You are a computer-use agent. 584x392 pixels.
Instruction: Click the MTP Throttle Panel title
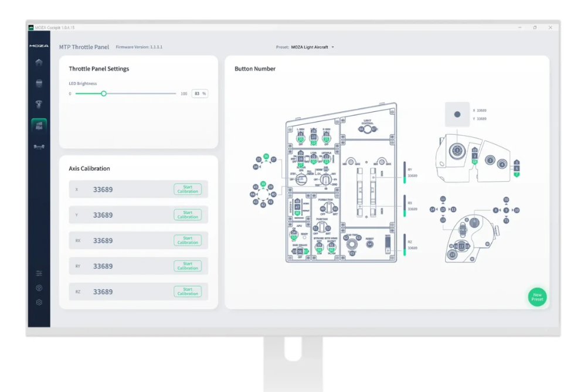(x=84, y=47)
